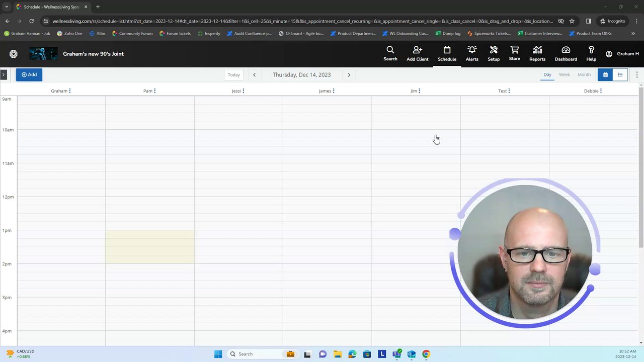The height and width of the screenshot is (362, 644).
Task: Open File Explorer from taskbar
Action: click(337, 354)
